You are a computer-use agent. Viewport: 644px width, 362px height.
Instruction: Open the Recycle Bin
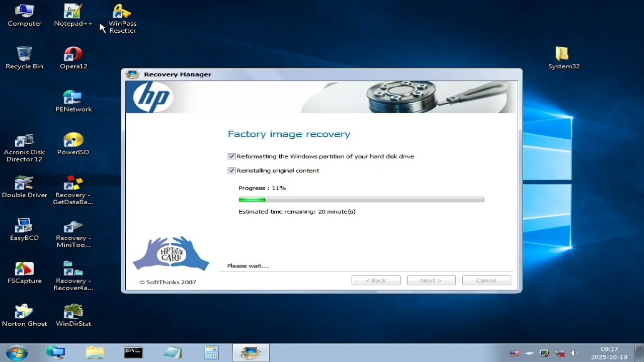(x=24, y=58)
